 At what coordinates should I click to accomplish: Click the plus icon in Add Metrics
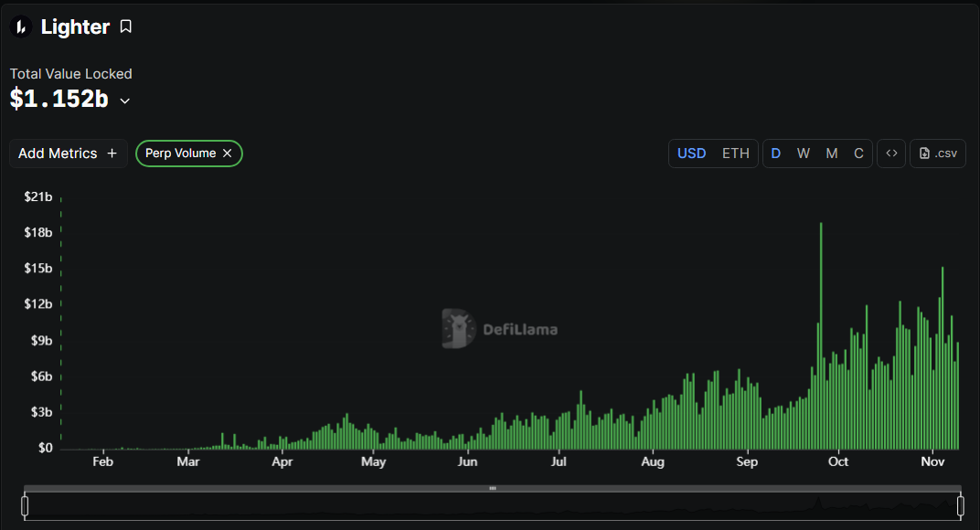(x=112, y=154)
